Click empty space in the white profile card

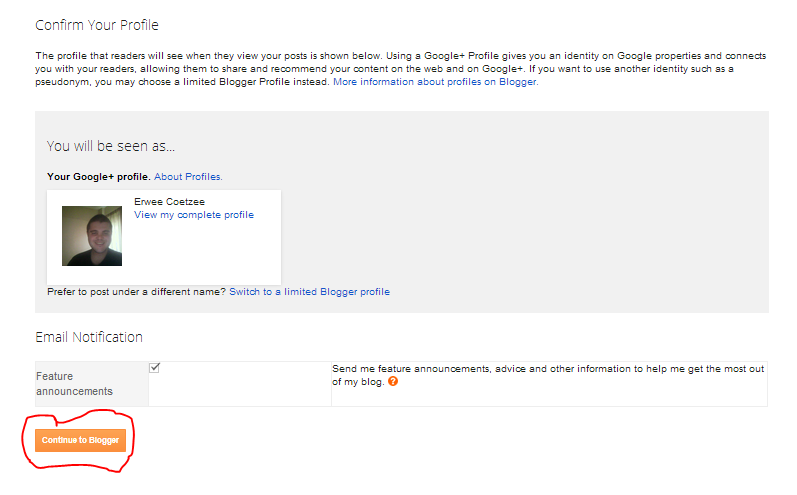pos(220,255)
